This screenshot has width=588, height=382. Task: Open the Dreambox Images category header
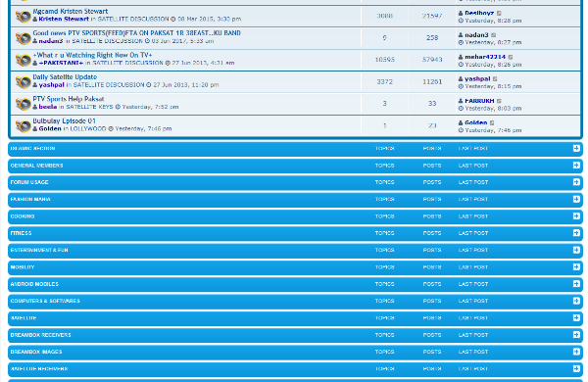(x=36, y=352)
